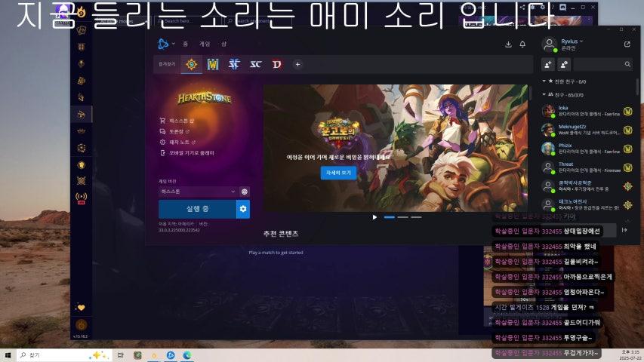Open the Windows Start menu
Image resolution: width=644 pixels, height=362 pixels.
pos(8,355)
